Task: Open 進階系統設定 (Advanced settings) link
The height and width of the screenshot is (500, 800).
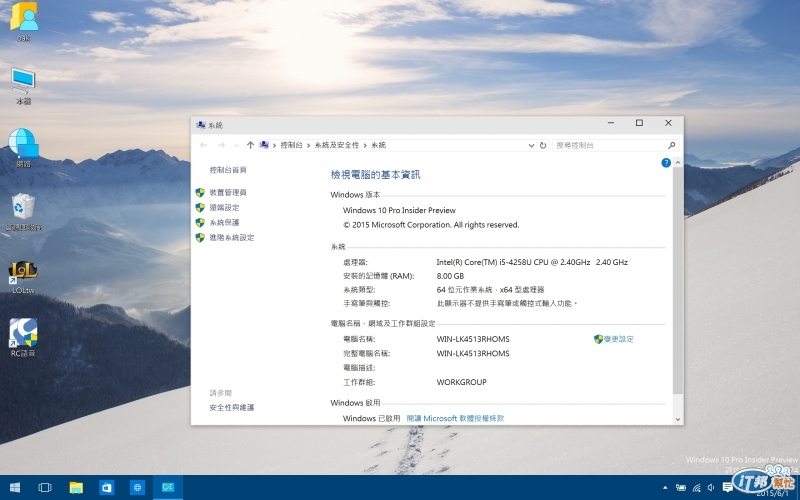Action: click(x=232, y=238)
